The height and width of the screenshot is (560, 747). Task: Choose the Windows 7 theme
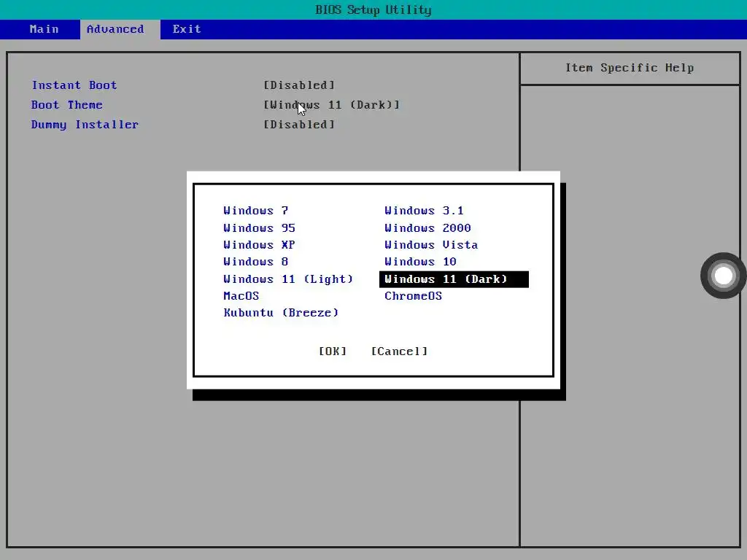point(256,211)
